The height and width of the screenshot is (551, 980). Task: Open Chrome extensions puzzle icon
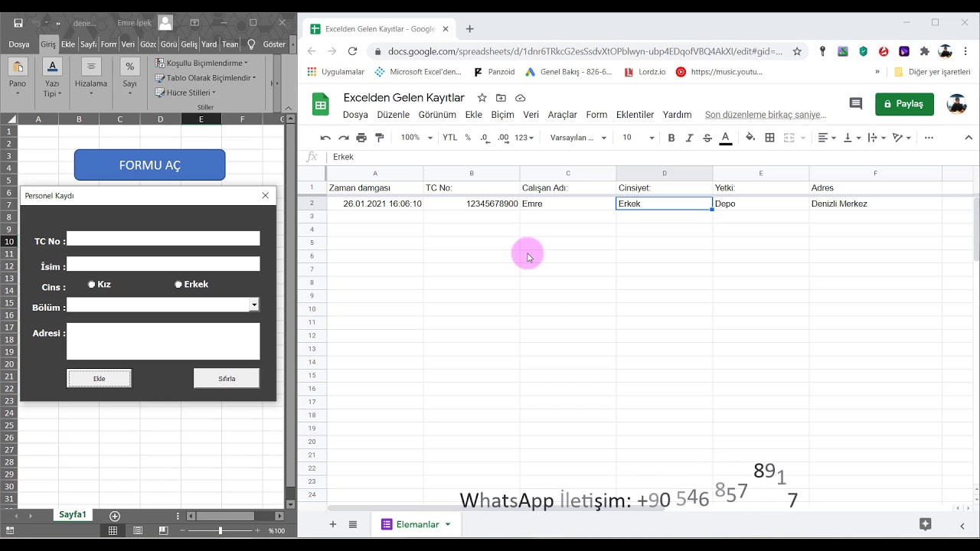pyautogui.click(x=924, y=51)
